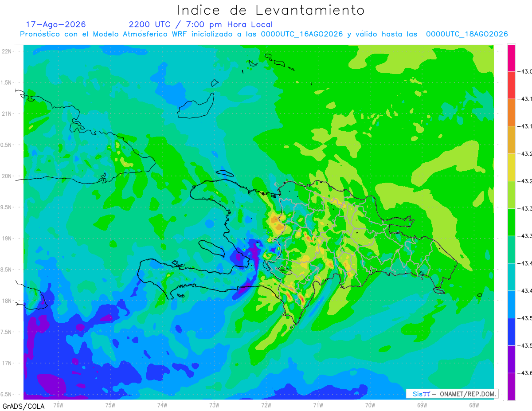The image size is (532, 411).
Task: Click the "21N" latitude label
Action: click(7, 114)
